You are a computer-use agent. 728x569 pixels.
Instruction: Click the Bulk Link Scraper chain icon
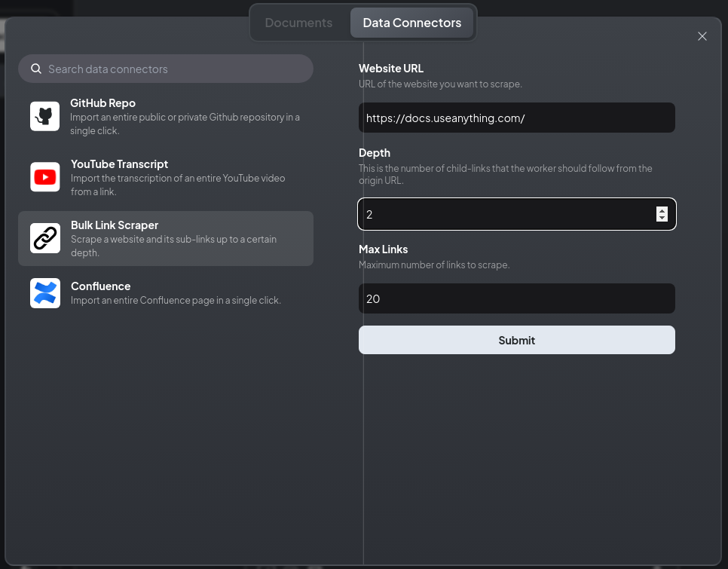tap(45, 238)
